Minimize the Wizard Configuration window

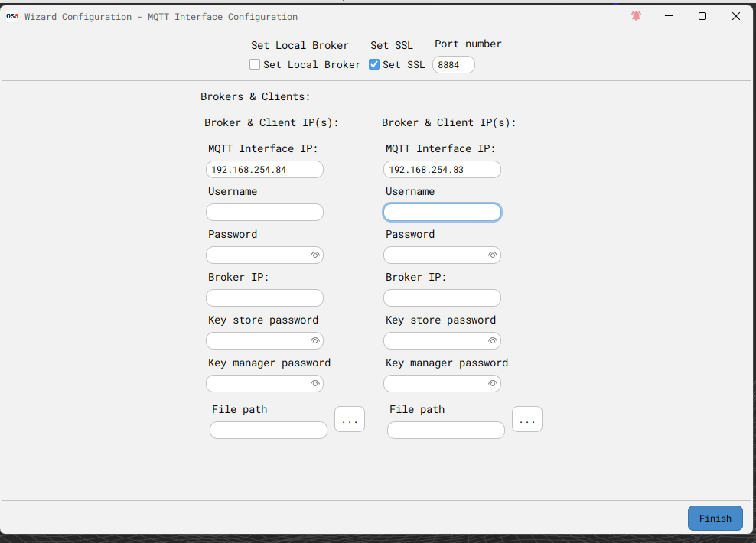(x=669, y=16)
